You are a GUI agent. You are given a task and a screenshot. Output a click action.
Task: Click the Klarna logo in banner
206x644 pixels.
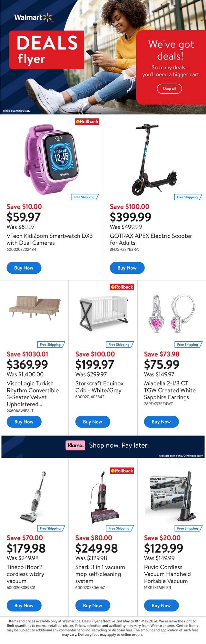[x=75, y=446]
